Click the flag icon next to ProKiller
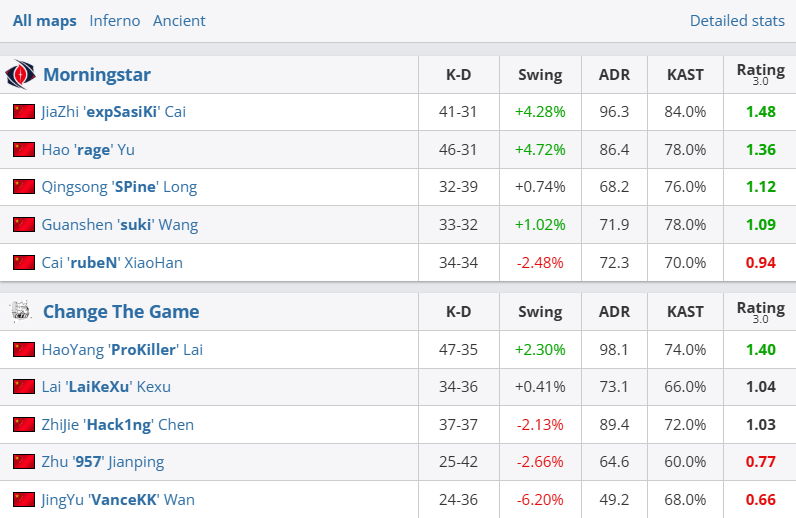The image size is (796, 518). tap(24, 350)
